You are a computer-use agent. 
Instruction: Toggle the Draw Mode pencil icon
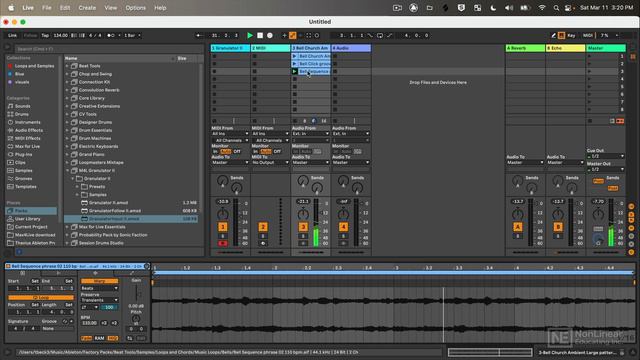pos(553,36)
